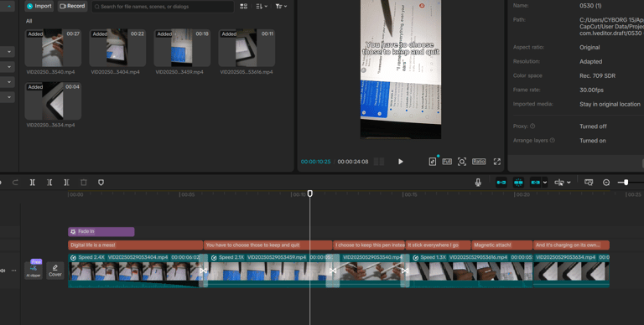The image size is (644, 325).
Task: Open the preview Ratio selector
Action: (x=479, y=162)
